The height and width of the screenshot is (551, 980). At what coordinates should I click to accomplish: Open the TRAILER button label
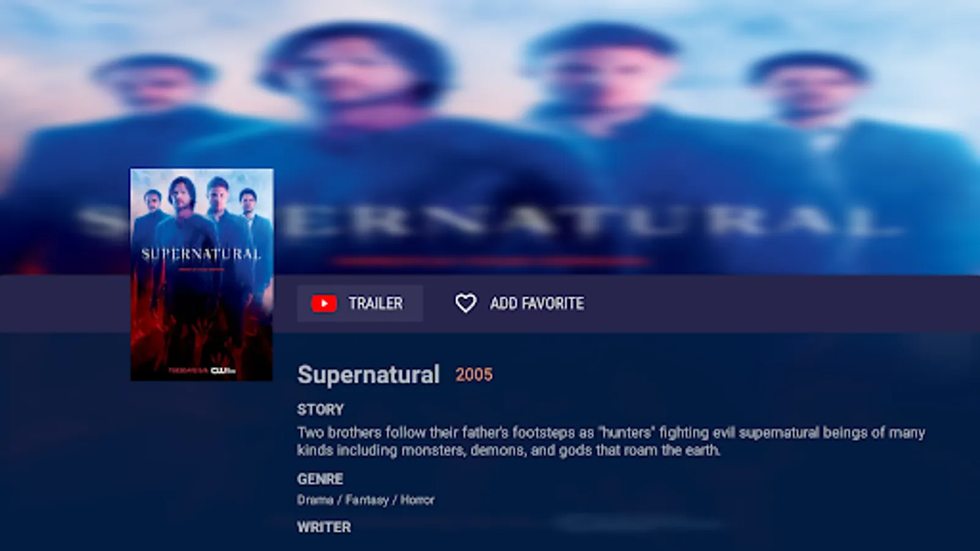pyautogui.click(x=375, y=303)
